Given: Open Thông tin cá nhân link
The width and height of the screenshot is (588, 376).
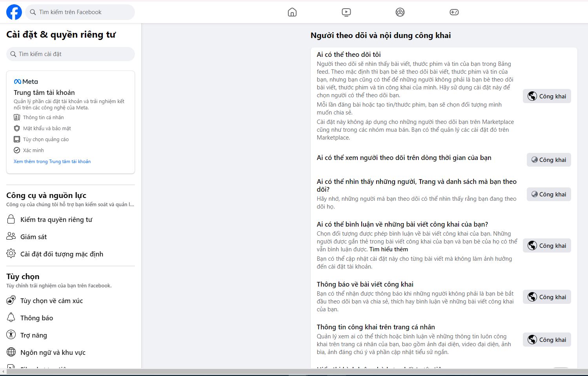Looking at the screenshot, I should coord(43,117).
